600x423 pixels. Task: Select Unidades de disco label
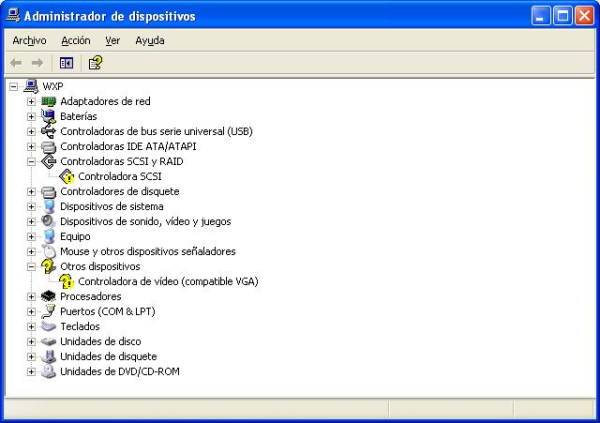click(101, 341)
